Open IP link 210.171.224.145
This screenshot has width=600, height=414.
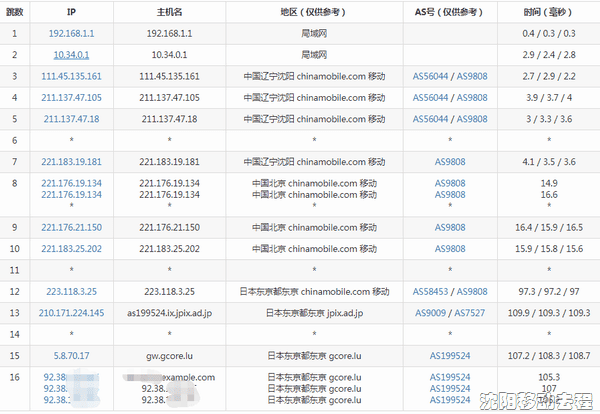(x=71, y=313)
